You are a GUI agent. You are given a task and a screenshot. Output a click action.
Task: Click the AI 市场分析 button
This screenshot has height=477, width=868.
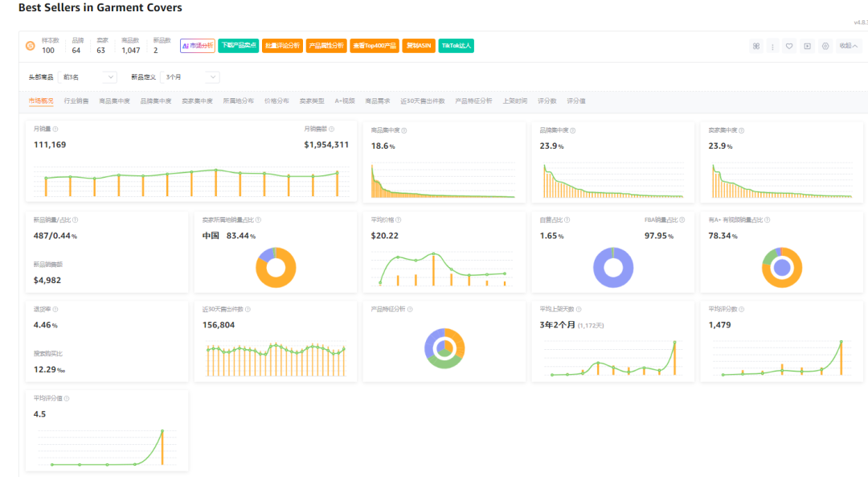tap(198, 46)
